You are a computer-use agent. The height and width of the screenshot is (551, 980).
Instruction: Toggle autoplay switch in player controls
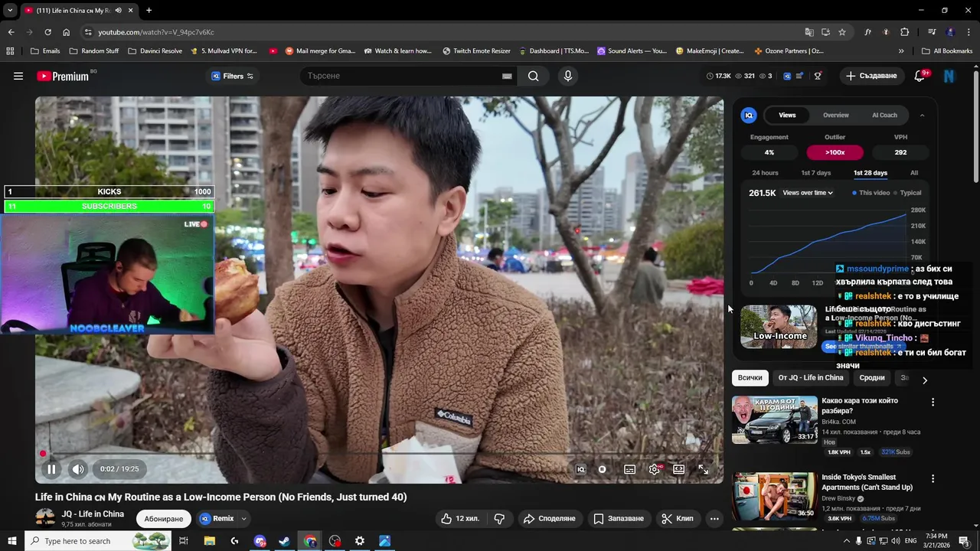pyautogui.click(x=603, y=469)
